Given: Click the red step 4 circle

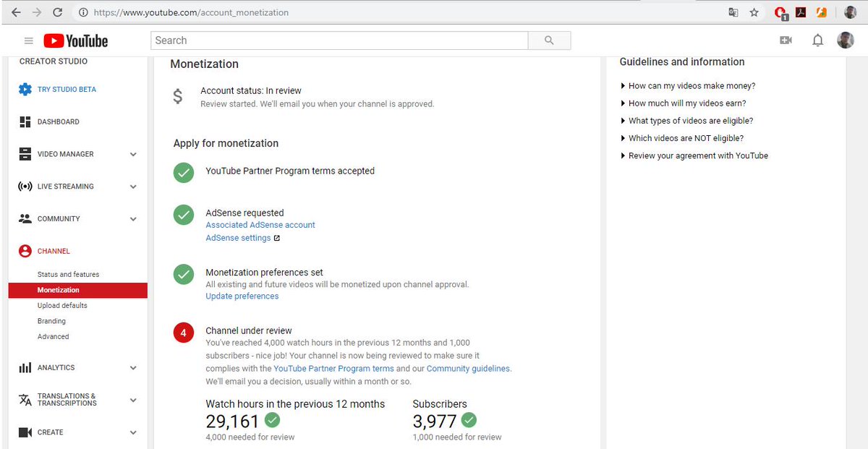Looking at the screenshot, I should pyautogui.click(x=184, y=333).
